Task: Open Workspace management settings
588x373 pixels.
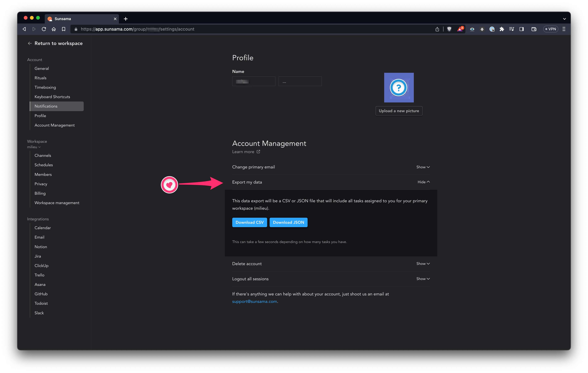Action: (x=57, y=203)
